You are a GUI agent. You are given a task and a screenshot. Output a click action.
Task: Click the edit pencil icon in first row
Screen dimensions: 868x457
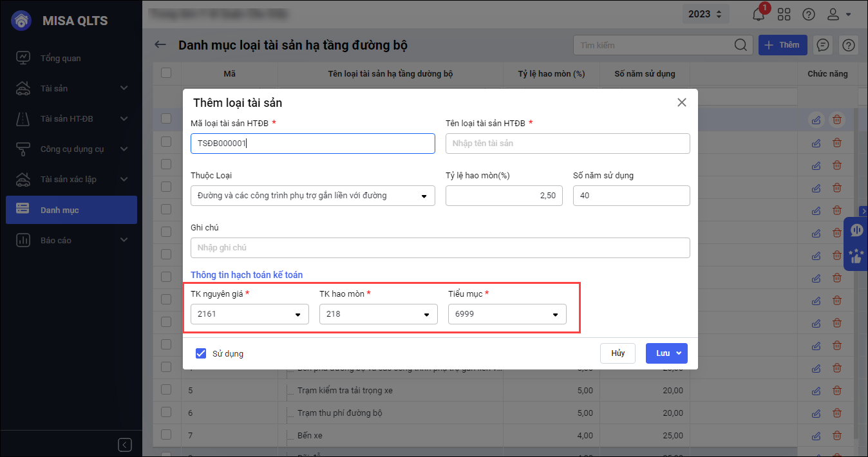click(816, 120)
